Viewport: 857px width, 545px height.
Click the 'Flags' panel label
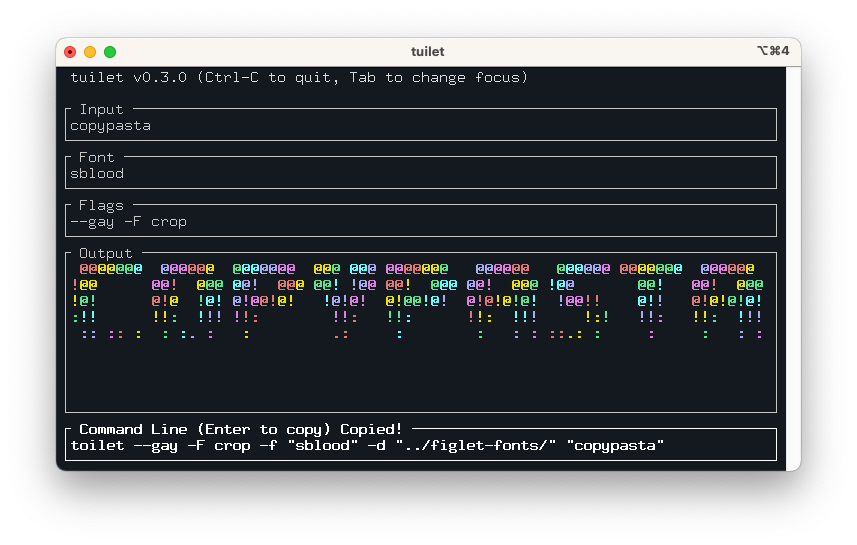point(101,206)
